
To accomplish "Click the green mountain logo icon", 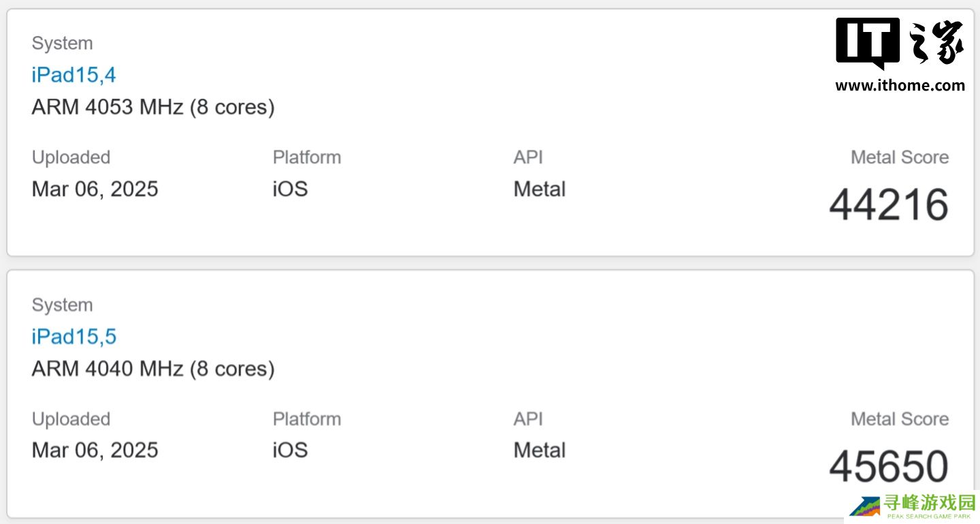I will (x=864, y=507).
